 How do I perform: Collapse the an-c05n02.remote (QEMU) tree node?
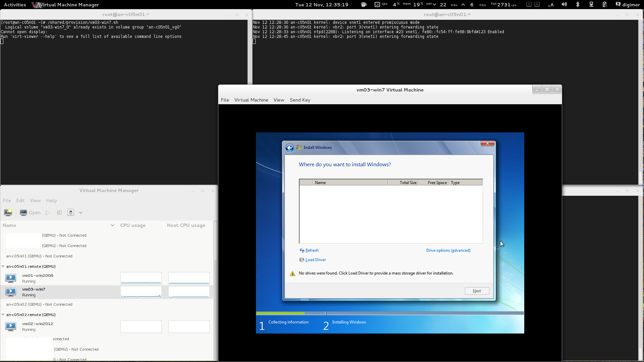point(3,315)
